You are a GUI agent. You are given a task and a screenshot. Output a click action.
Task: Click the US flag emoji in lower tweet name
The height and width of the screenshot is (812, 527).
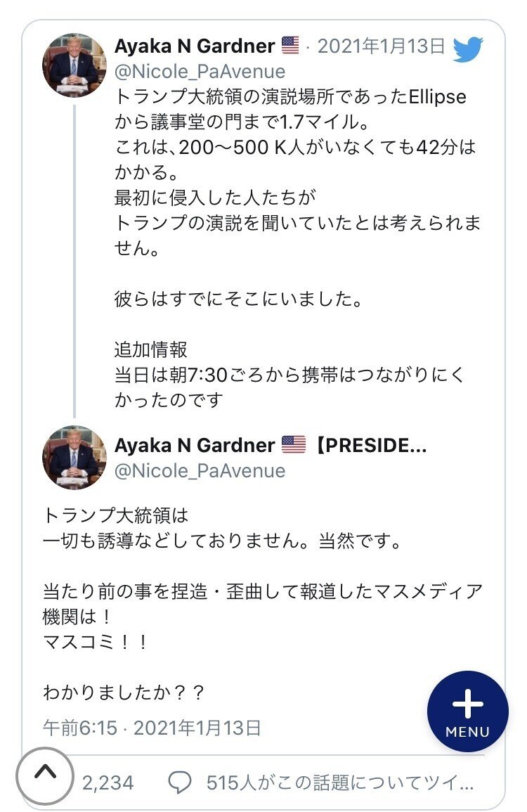294,444
